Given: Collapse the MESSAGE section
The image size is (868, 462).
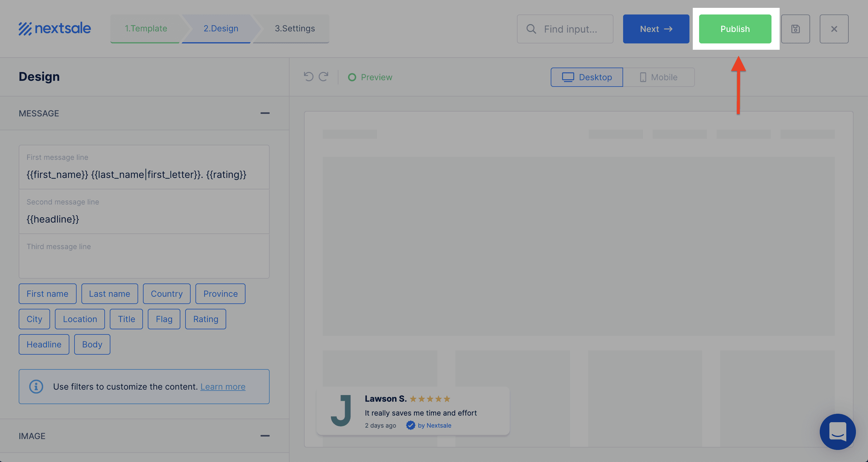Looking at the screenshot, I should click(265, 113).
